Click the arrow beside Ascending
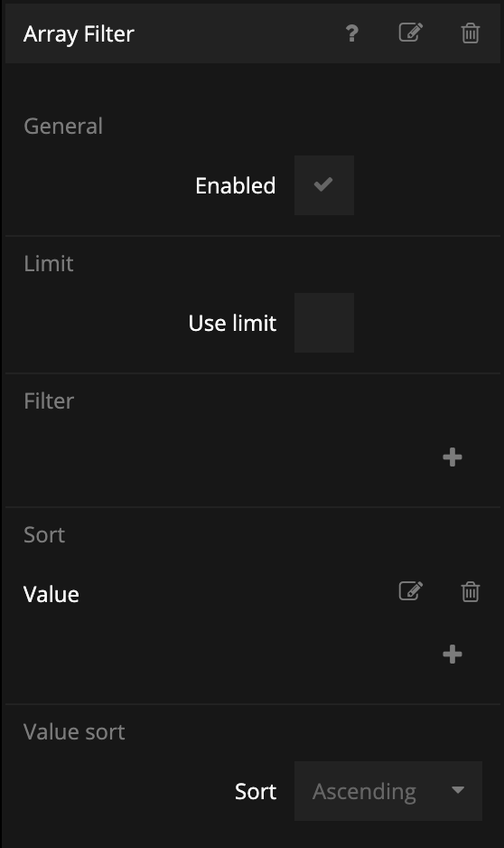Viewport: 504px width, 848px height. (x=458, y=790)
